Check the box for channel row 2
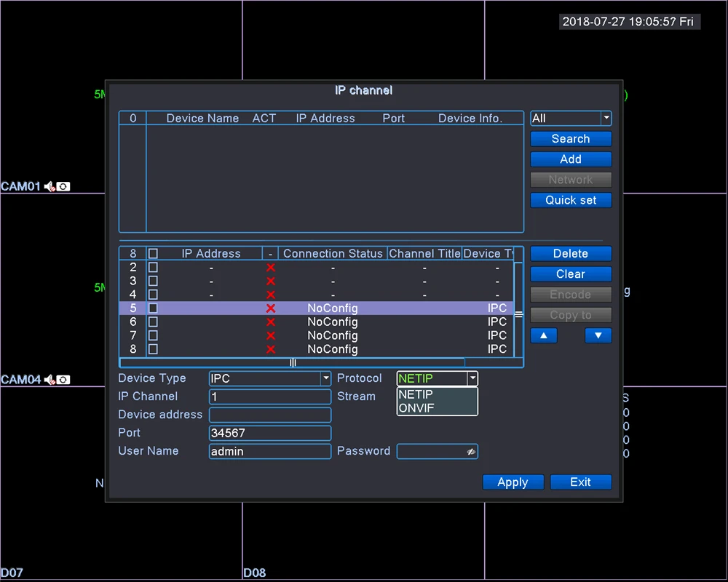The height and width of the screenshot is (582, 728). (153, 267)
